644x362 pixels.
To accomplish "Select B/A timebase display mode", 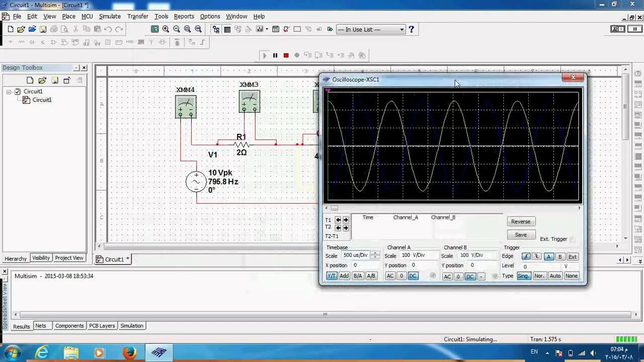I will point(358,276).
